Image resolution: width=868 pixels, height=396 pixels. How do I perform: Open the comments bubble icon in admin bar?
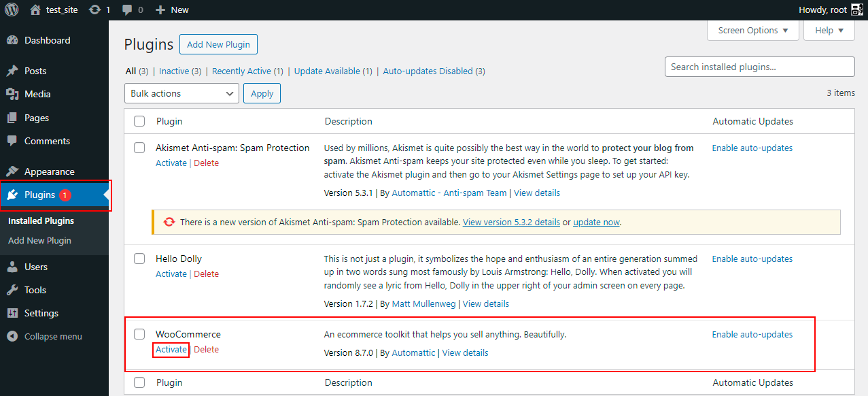127,10
